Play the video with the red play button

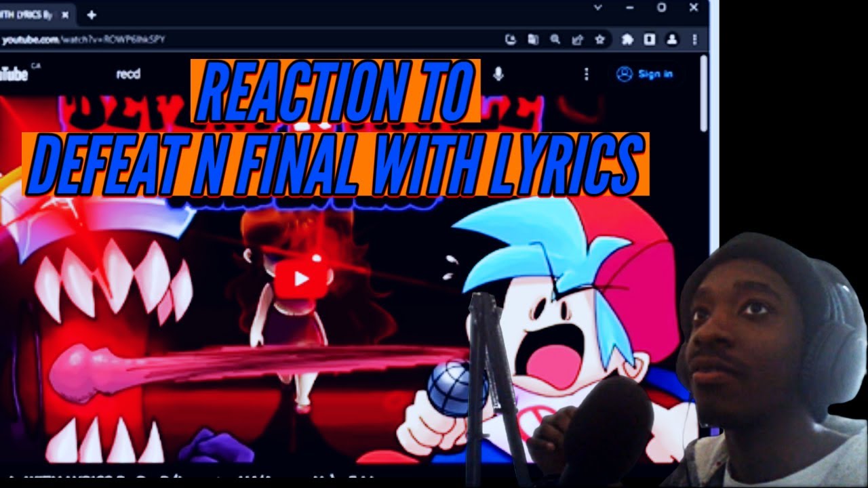point(301,279)
